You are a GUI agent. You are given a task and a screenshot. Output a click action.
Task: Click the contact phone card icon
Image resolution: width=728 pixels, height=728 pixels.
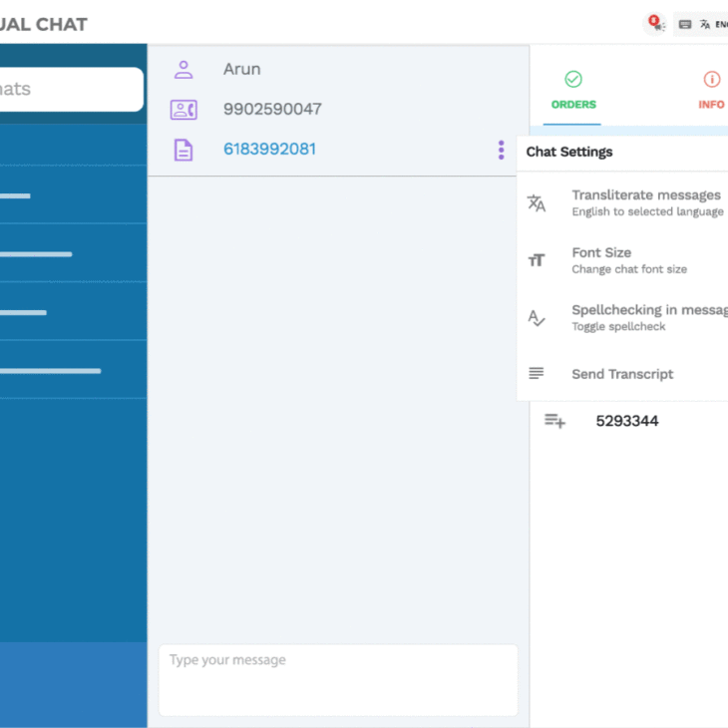click(183, 110)
